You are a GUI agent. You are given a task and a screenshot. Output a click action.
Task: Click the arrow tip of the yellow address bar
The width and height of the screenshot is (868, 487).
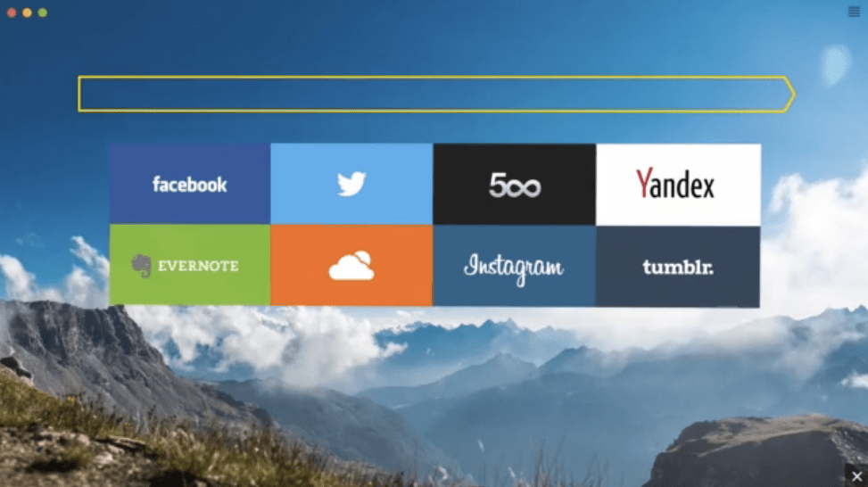pyautogui.click(x=790, y=94)
